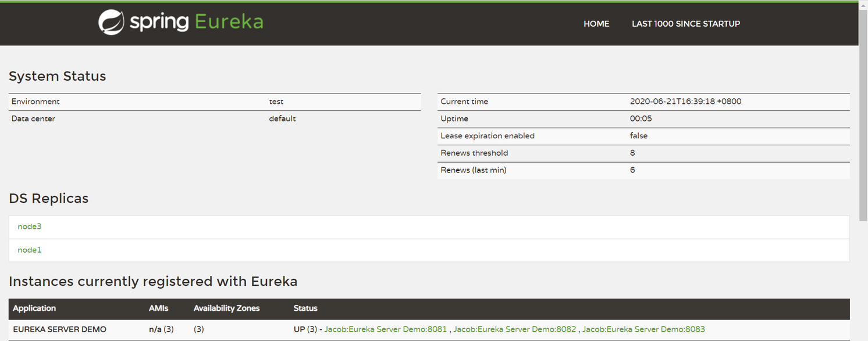Click the AMIs column header
Screen dimensions: 868x341
tap(158, 308)
